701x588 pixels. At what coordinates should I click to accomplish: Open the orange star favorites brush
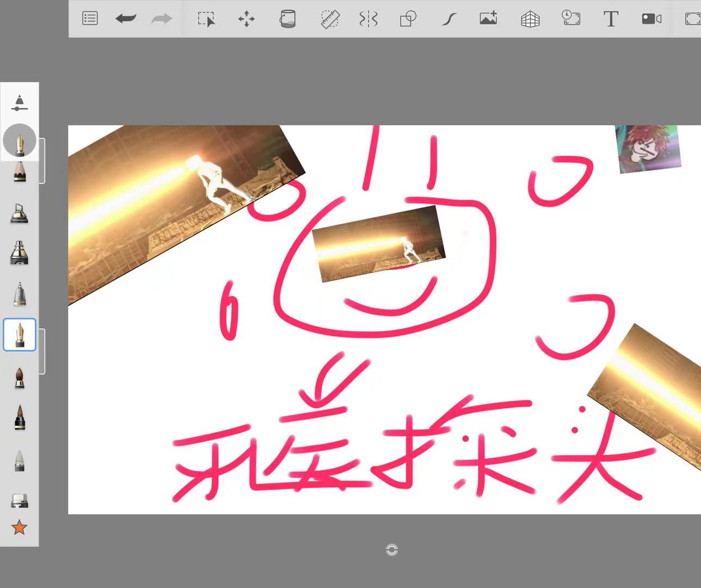point(20,527)
